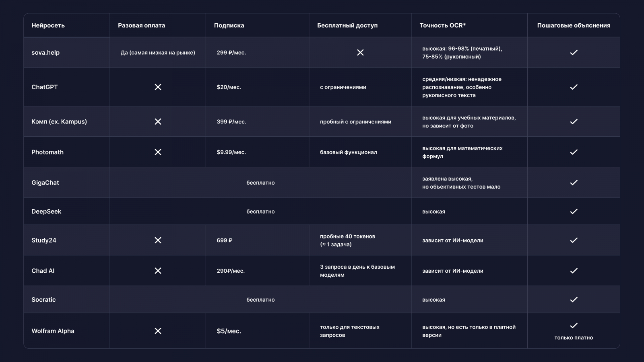The width and height of the screenshot is (644, 362).
Task: Select the sova.help name cell
Action: point(45,53)
